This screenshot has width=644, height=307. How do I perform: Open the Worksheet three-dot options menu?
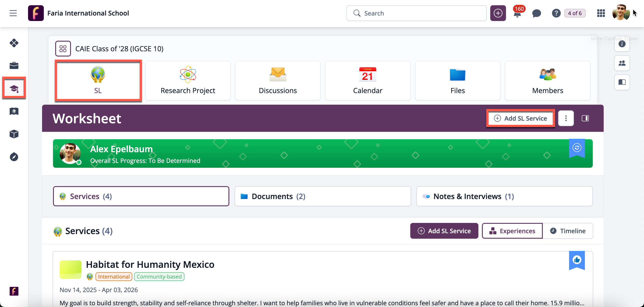click(x=566, y=118)
